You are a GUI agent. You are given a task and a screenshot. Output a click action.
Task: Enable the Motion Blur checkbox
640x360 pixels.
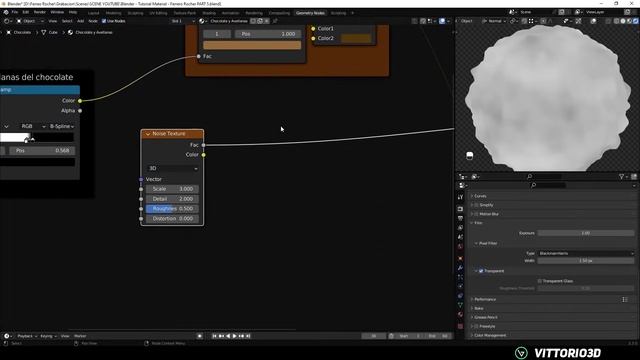point(476,214)
